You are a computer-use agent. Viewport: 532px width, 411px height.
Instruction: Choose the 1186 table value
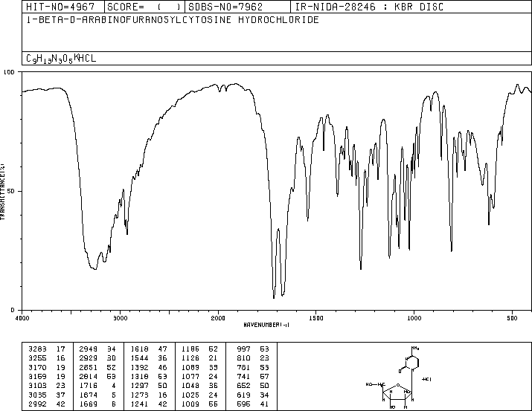(x=190, y=349)
